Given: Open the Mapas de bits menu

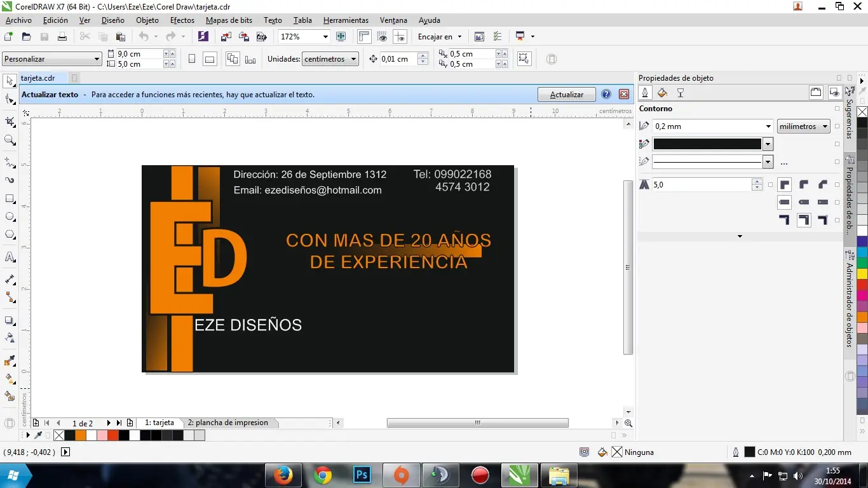Looking at the screenshot, I should pos(229,20).
